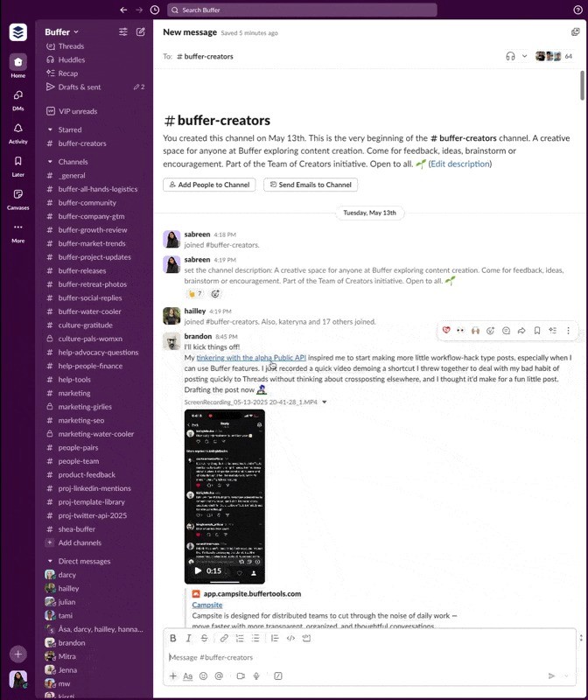This screenshot has height=700, width=588.
Task: React with the heart emoji in message toolbar
Action: point(446,331)
